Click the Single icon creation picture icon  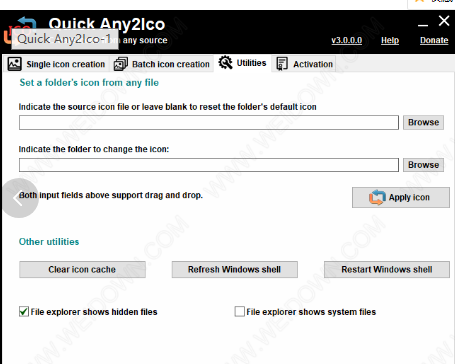click(x=15, y=64)
